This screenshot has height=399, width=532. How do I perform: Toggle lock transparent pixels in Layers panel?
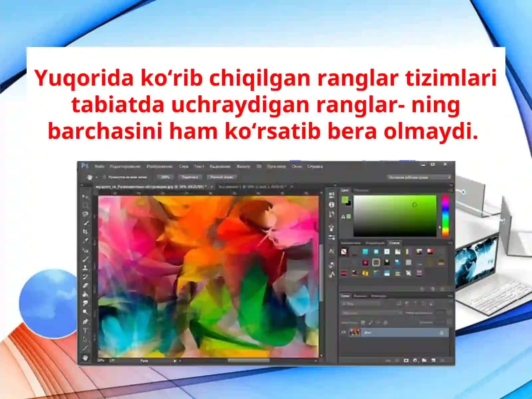coord(363,322)
